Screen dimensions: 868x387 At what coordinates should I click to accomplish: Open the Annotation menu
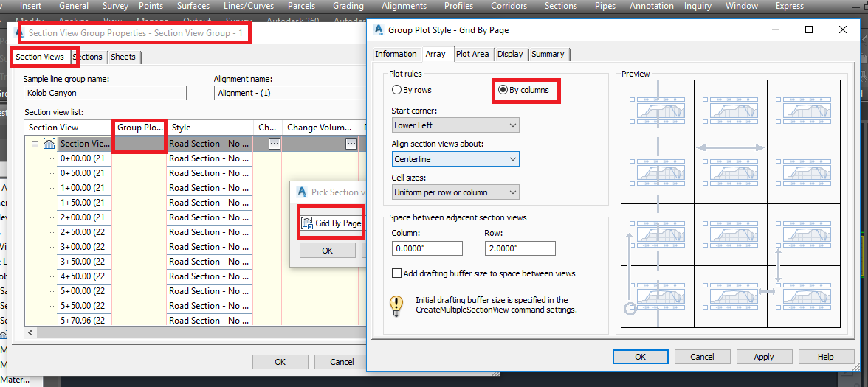653,6
